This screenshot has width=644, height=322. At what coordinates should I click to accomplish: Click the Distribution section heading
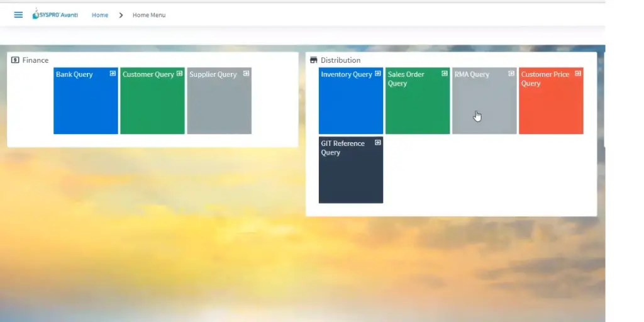(x=340, y=60)
